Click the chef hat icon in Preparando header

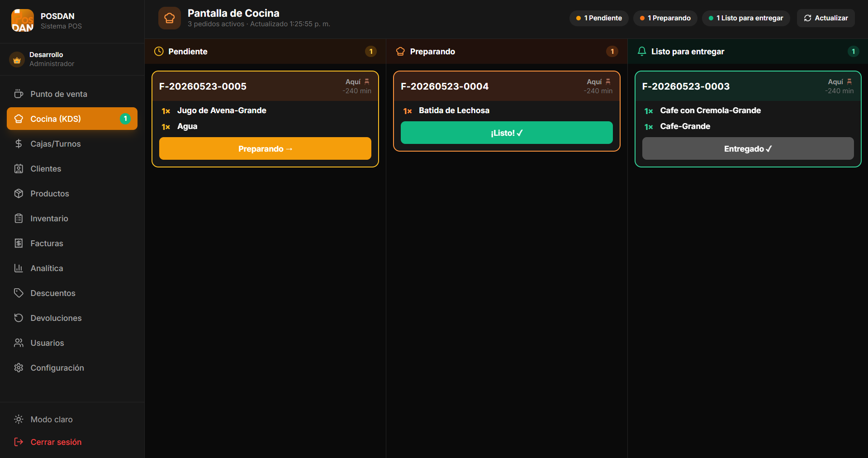tap(400, 51)
